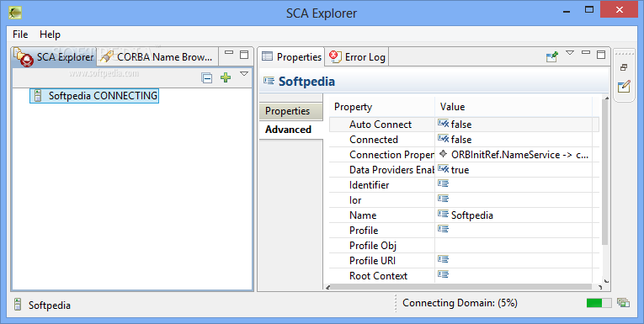
Task: Click the ORBInitRef.NameService value
Action: (519, 155)
